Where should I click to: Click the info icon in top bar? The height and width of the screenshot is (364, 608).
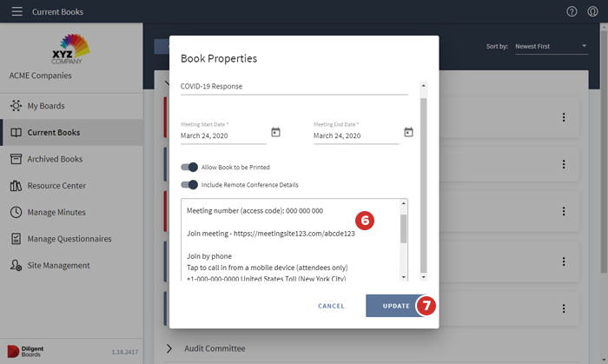coord(592,12)
